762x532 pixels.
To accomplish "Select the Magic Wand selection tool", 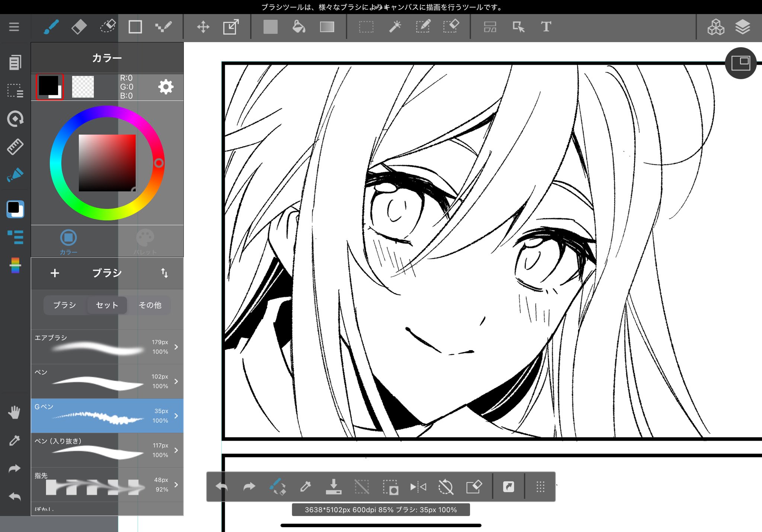I will point(395,27).
